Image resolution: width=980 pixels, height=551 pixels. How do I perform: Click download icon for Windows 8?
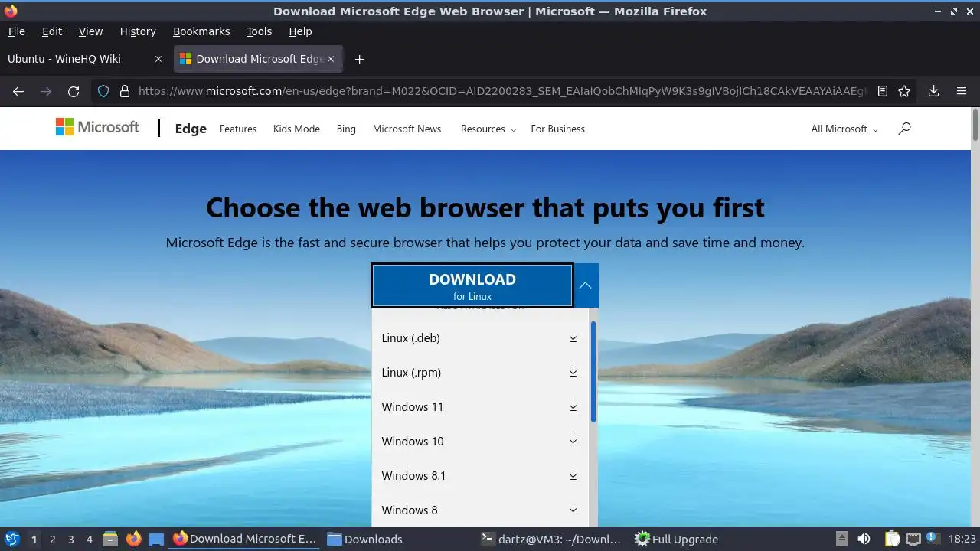click(x=573, y=509)
